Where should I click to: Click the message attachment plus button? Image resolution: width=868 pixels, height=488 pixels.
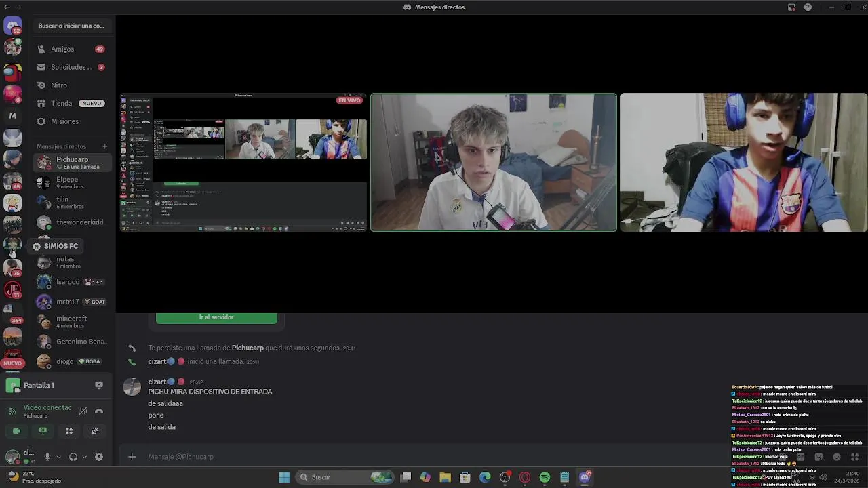pos(132,457)
